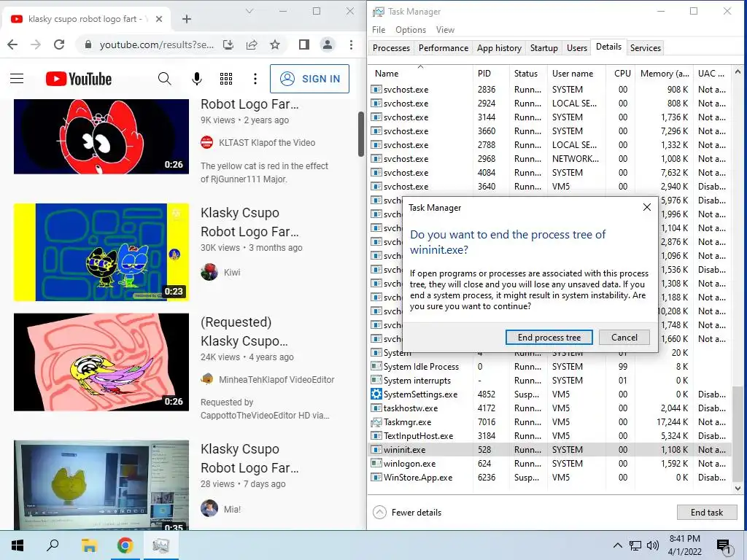
Task: Open the File menu in Task Manager
Action: [x=379, y=29]
